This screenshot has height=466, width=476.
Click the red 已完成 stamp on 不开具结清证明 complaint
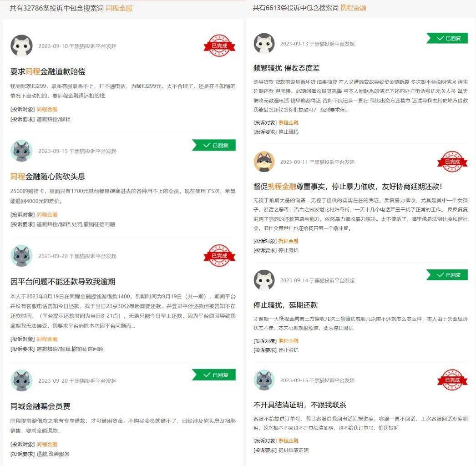pyautogui.click(x=452, y=380)
